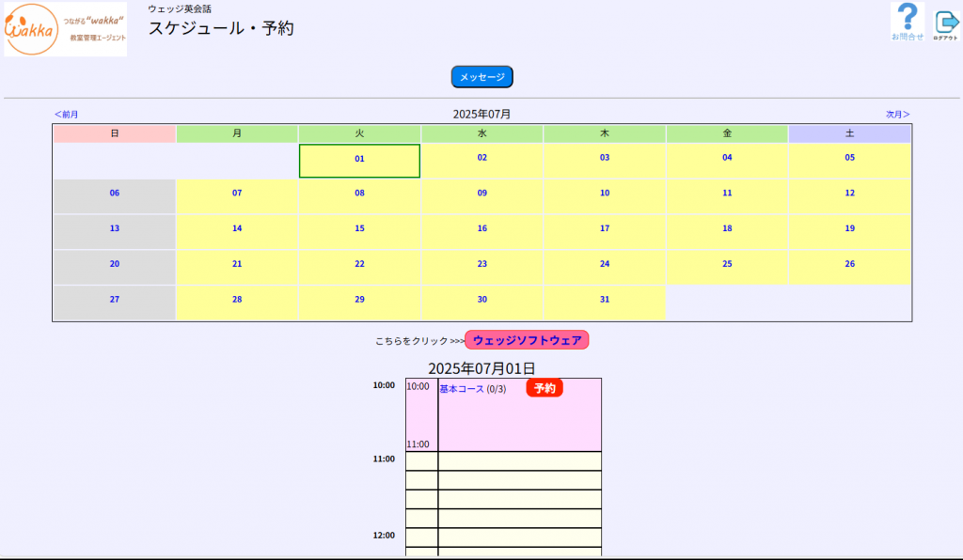963x560 pixels.
Task: Select July 18 date cell
Action: pos(727,229)
